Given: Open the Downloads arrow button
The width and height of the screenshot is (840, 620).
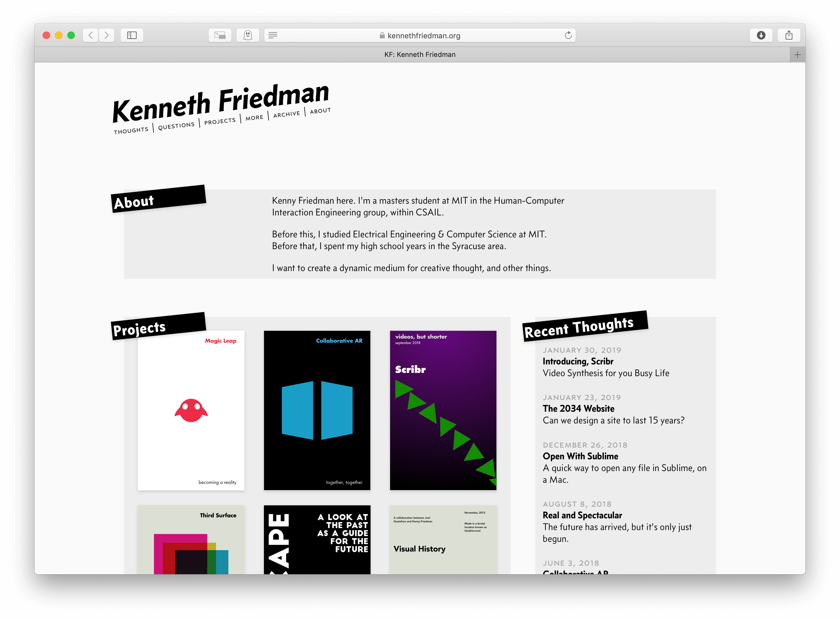Looking at the screenshot, I should click(761, 35).
